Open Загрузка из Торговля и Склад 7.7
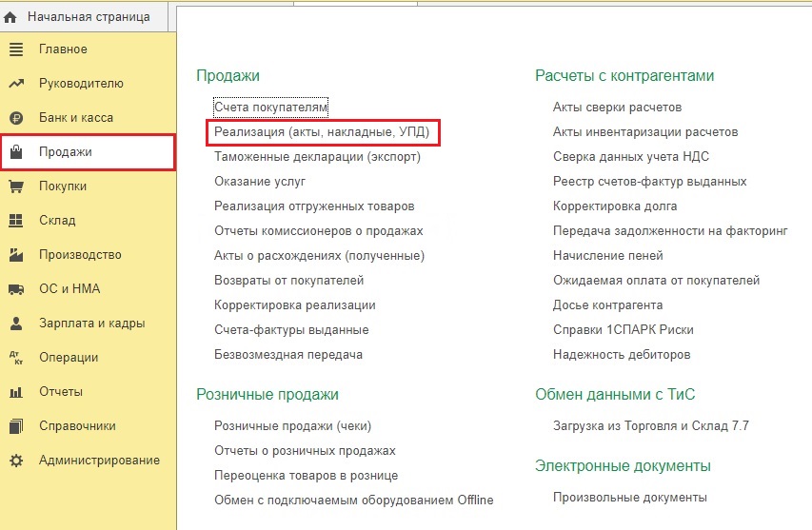The image size is (812, 530). pyautogui.click(x=651, y=426)
